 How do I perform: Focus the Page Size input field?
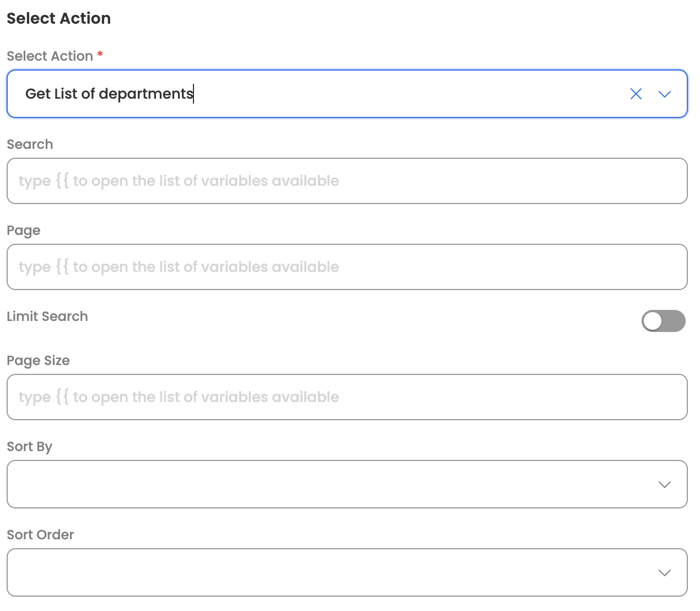click(x=347, y=397)
